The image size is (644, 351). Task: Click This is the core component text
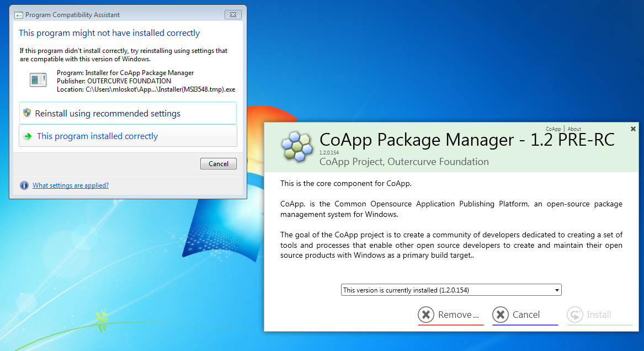point(346,184)
